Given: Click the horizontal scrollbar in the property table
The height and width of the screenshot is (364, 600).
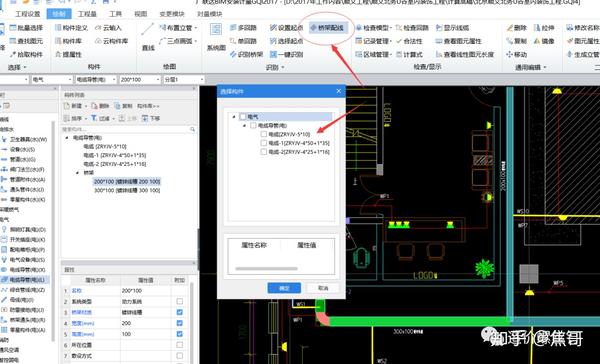Looking at the screenshot, I should [266, 269].
